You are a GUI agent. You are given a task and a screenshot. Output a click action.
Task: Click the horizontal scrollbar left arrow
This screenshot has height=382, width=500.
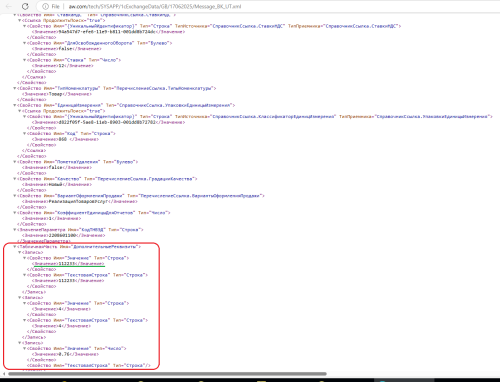[x=4, y=374]
